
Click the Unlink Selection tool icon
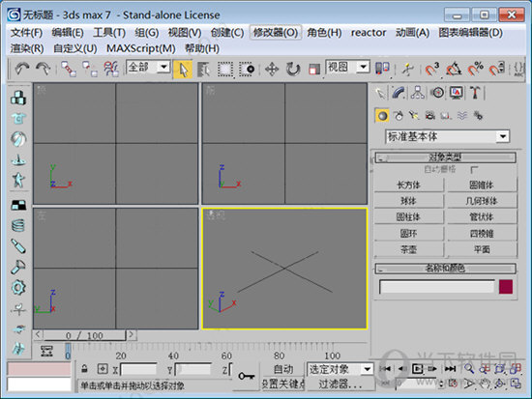point(90,69)
